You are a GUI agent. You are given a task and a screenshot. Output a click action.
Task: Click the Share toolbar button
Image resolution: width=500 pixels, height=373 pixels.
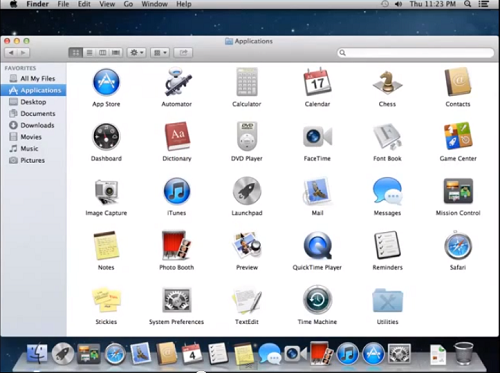(x=183, y=53)
